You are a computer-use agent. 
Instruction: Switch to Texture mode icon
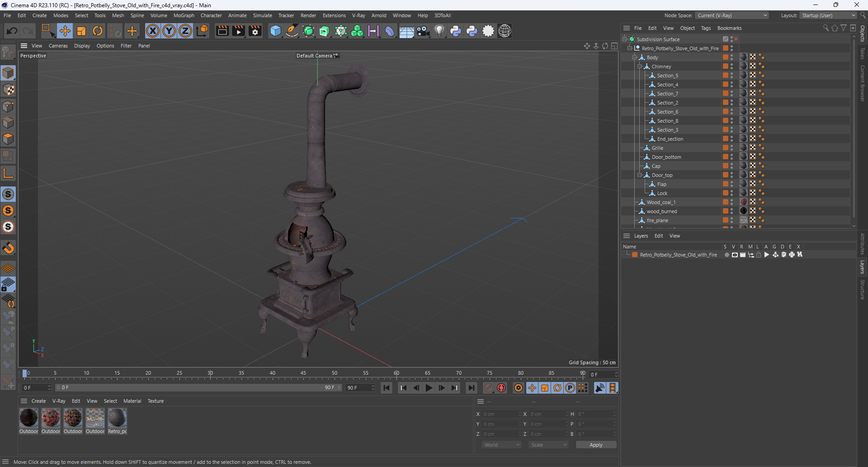click(8, 90)
